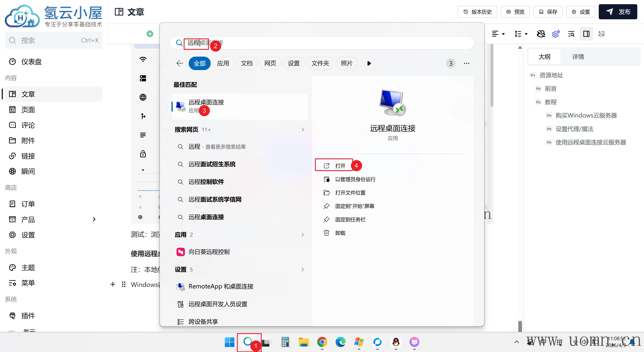Select the 应用 filter chip

click(223, 63)
